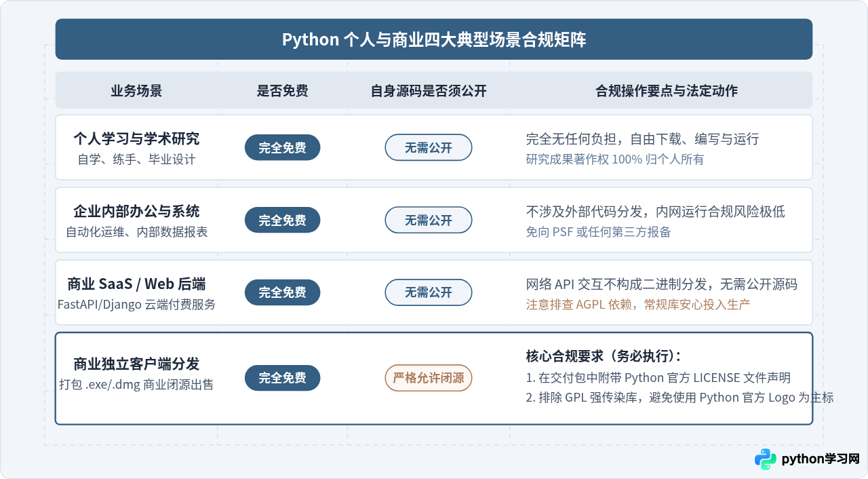
Task: Click the "严格允许闭源" pill
Action: (429, 378)
